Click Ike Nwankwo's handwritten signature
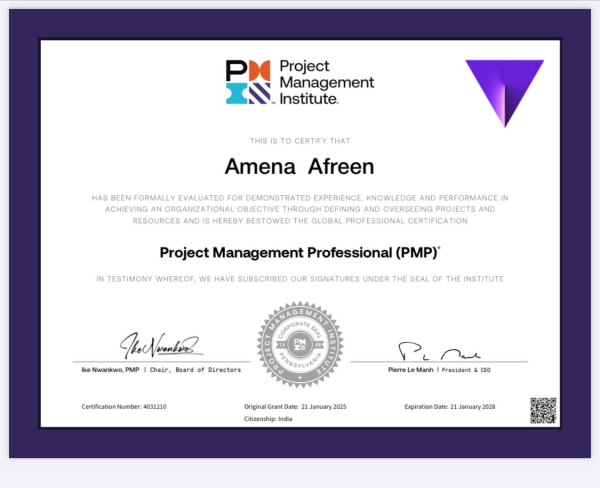 [160, 346]
